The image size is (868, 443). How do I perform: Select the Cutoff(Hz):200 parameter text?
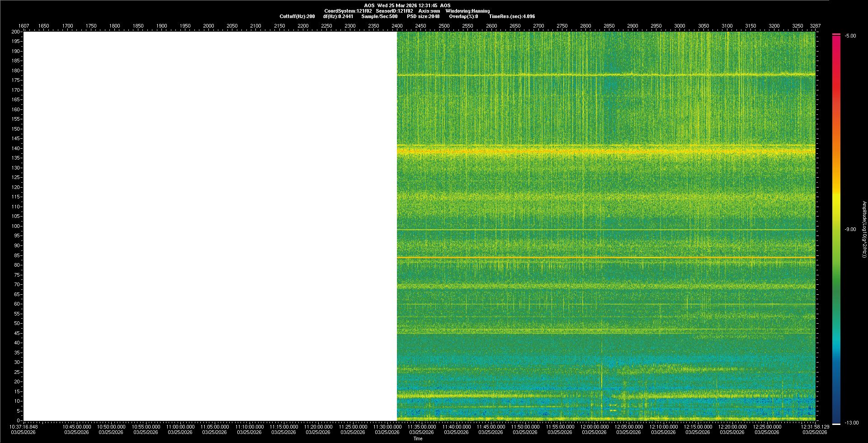point(297,16)
